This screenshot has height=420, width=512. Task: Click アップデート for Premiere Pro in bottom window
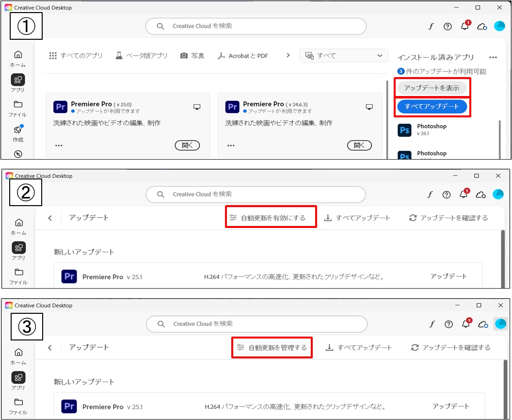tap(450, 406)
